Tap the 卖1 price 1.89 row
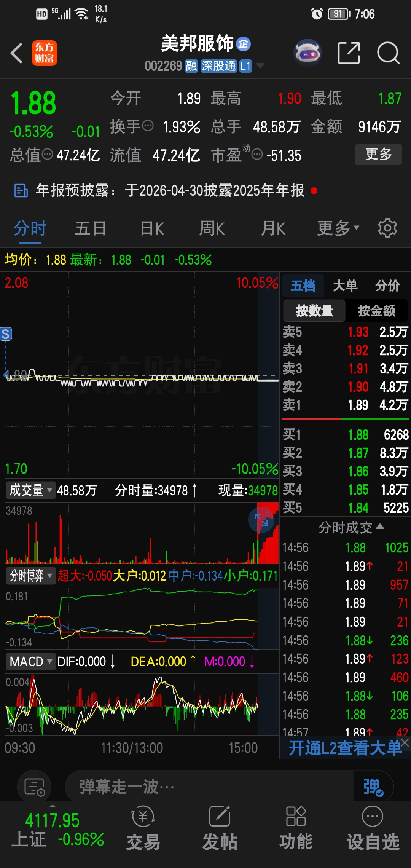 click(x=345, y=405)
